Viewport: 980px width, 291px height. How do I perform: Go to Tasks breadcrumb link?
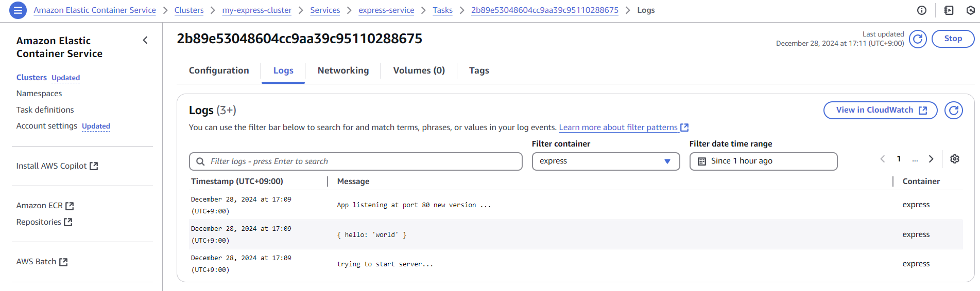point(443,10)
